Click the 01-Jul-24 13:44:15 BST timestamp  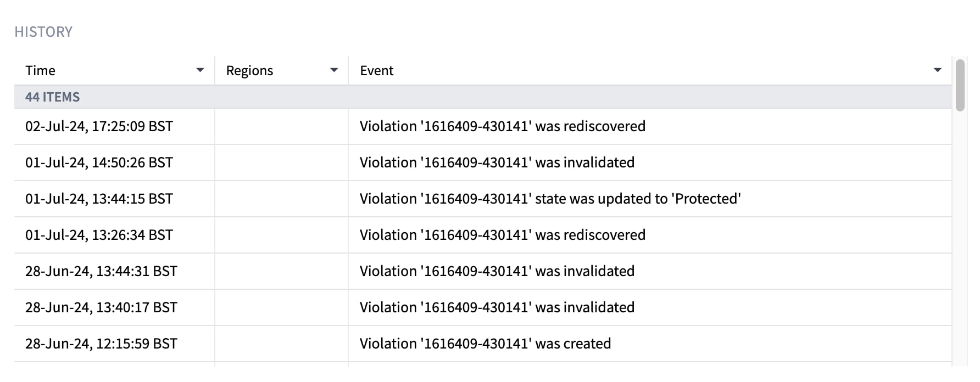(99, 199)
